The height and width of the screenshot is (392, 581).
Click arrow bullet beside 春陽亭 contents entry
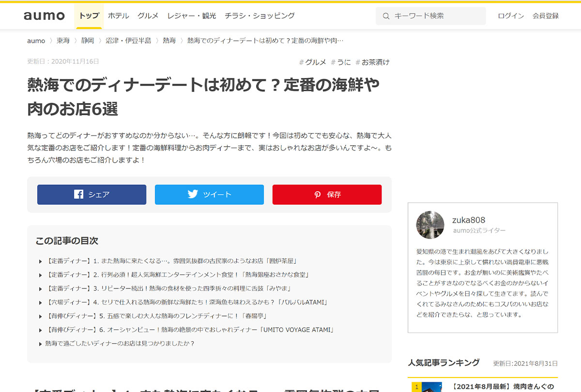click(41, 316)
